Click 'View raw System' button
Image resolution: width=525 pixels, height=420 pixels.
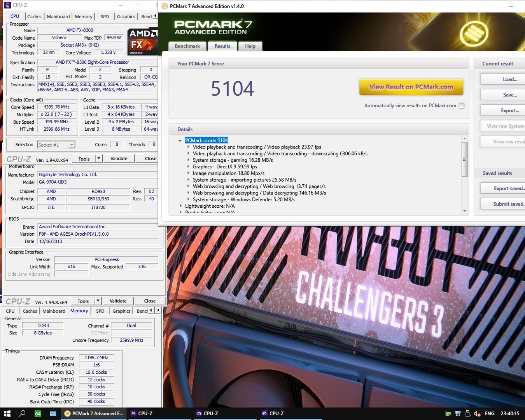click(x=502, y=126)
